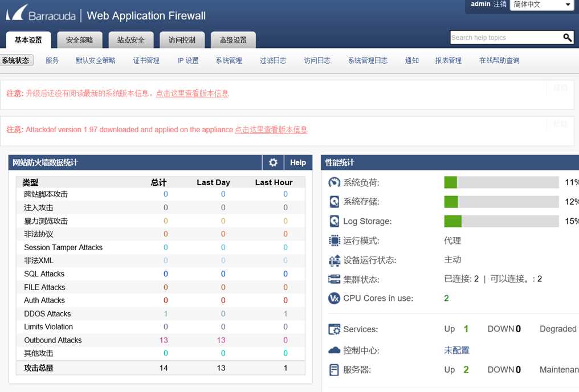
Task: Click the Limits Violation row label
Action: [48, 326]
